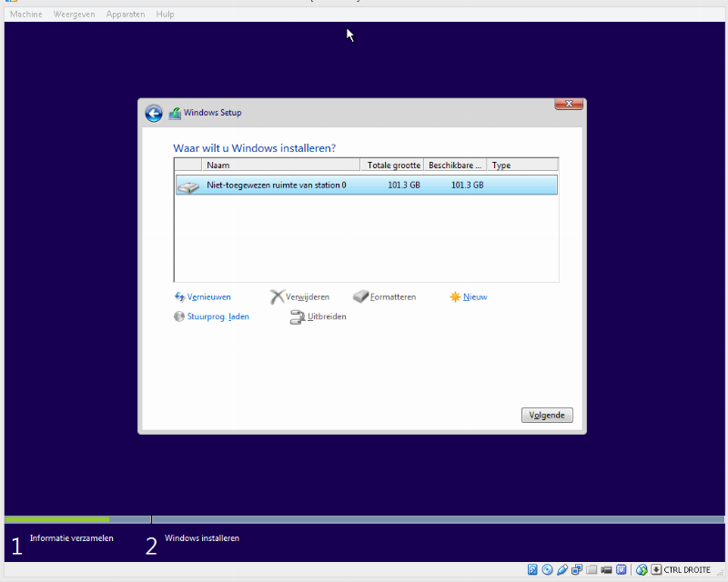
Task: Click the CTRL DROITE host key label
Action: pyautogui.click(x=687, y=570)
